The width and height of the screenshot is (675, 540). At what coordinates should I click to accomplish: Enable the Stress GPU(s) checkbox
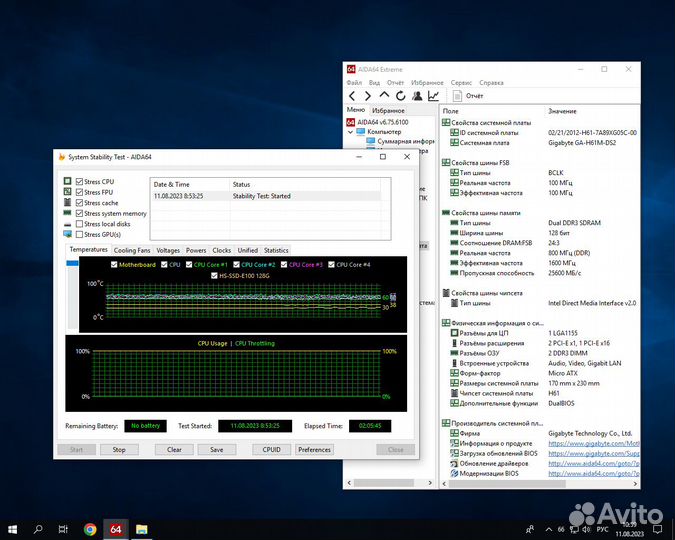tap(79, 234)
